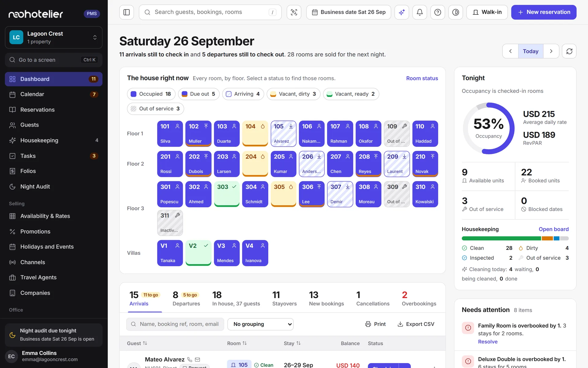The height and width of the screenshot is (368, 588).
Task: Open notifications bell
Action: click(x=420, y=12)
